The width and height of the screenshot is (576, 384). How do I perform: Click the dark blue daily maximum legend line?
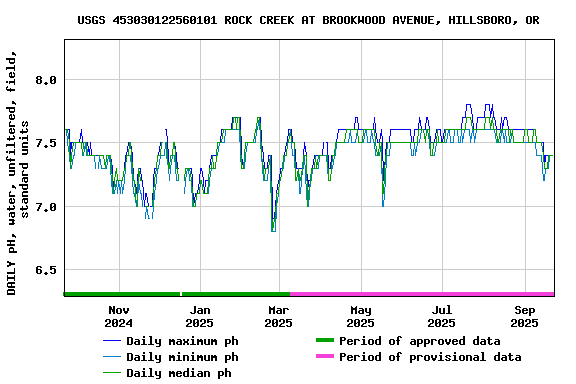[x=112, y=341]
